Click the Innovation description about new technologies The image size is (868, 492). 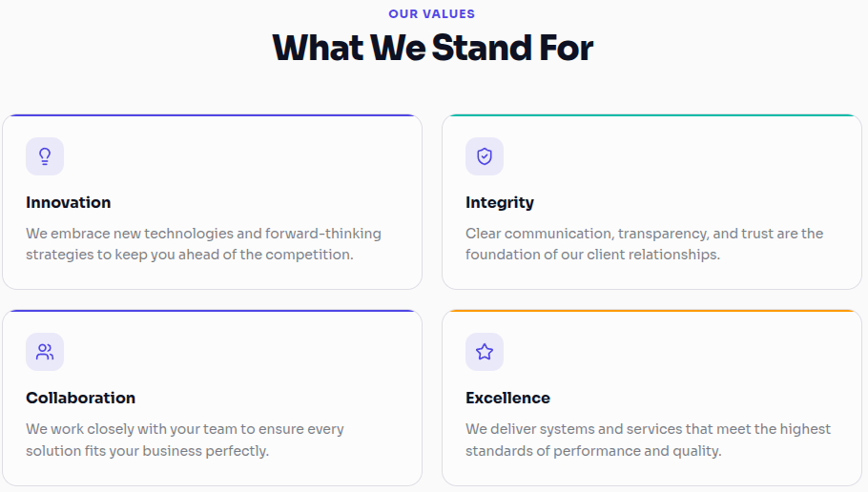pos(203,244)
